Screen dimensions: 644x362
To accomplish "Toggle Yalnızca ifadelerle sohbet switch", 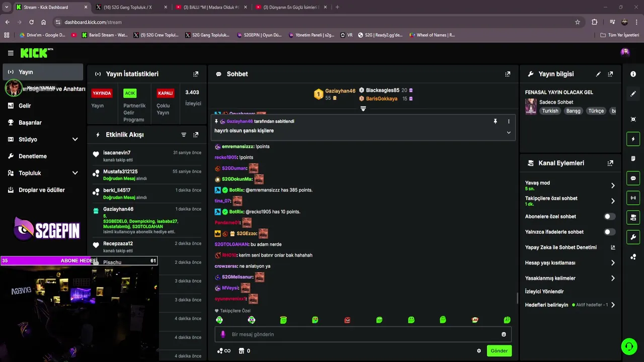I will (609, 232).
